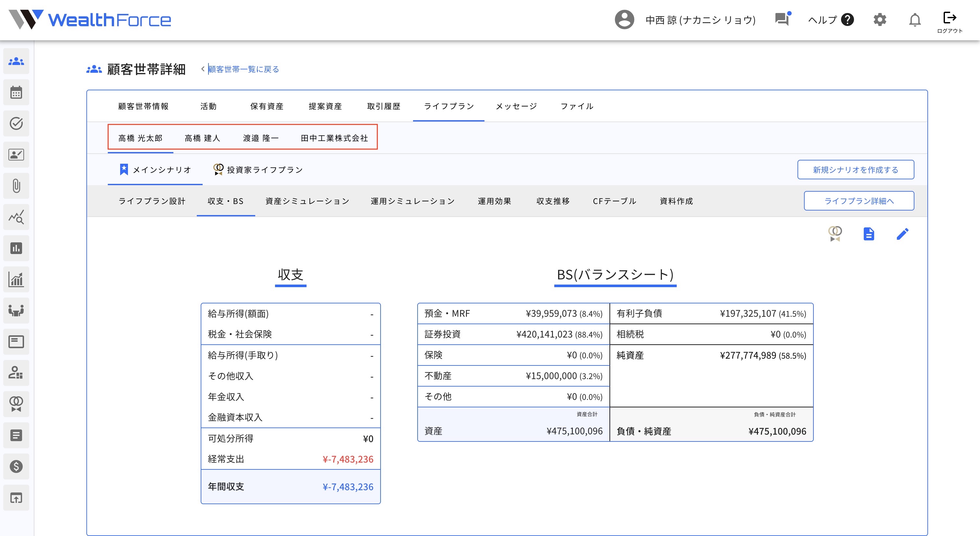Click ライフプラン詳細へ button
Image resolution: width=980 pixels, height=536 pixels.
click(859, 201)
